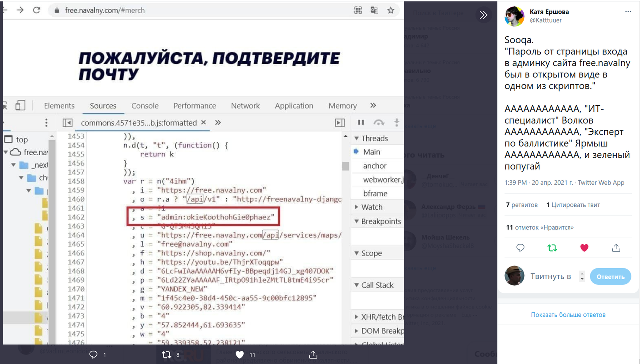This screenshot has width=640, height=364.
Task: Pause script execution in debugger
Action: click(x=361, y=123)
